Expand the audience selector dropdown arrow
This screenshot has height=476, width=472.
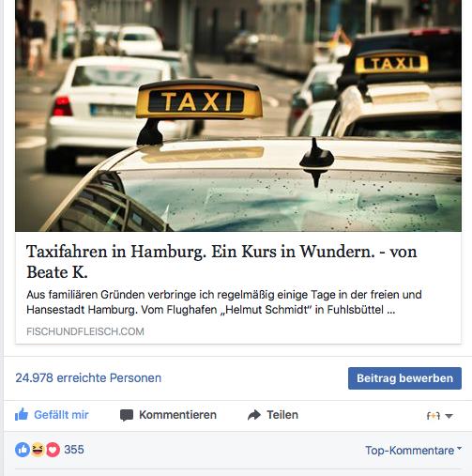pyautogui.click(x=449, y=416)
